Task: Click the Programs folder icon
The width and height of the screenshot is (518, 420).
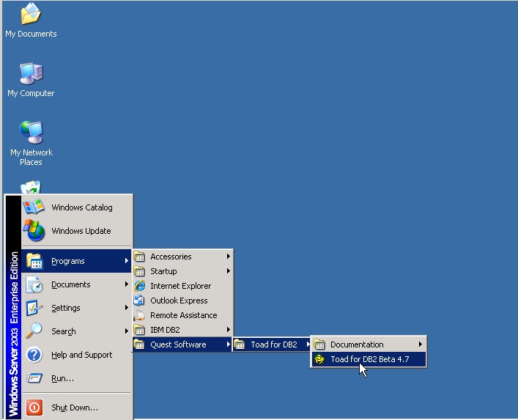Action: point(34,261)
